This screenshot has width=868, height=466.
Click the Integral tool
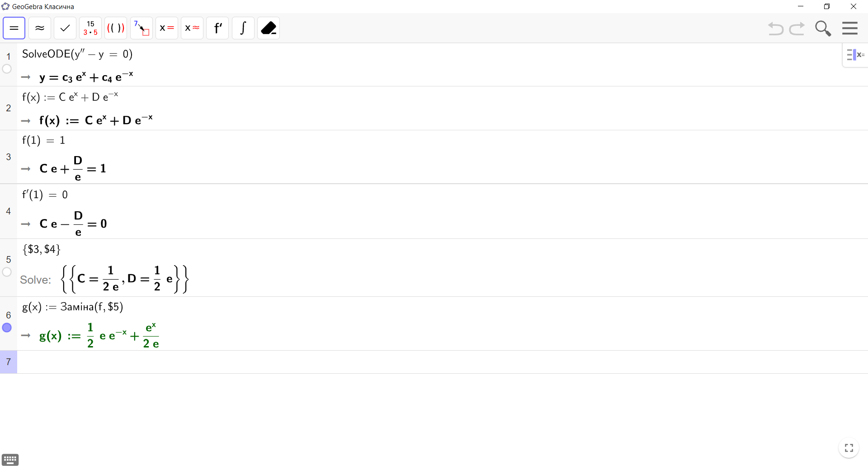coord(243,28)
